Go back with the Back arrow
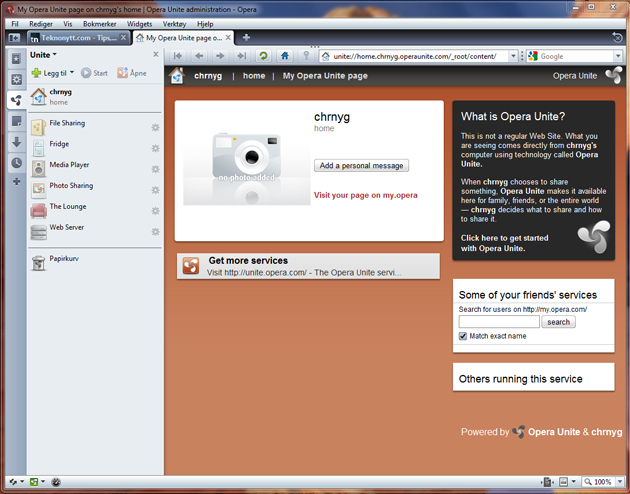The width and height of the screenshot is (630, 494). (199, 56)
